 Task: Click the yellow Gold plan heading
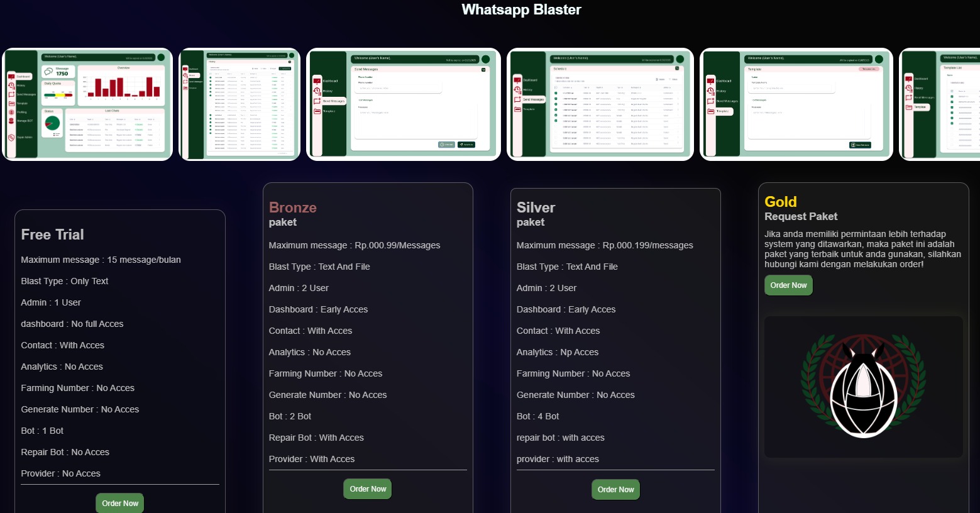pyautogui.click(x=780, y=202)
